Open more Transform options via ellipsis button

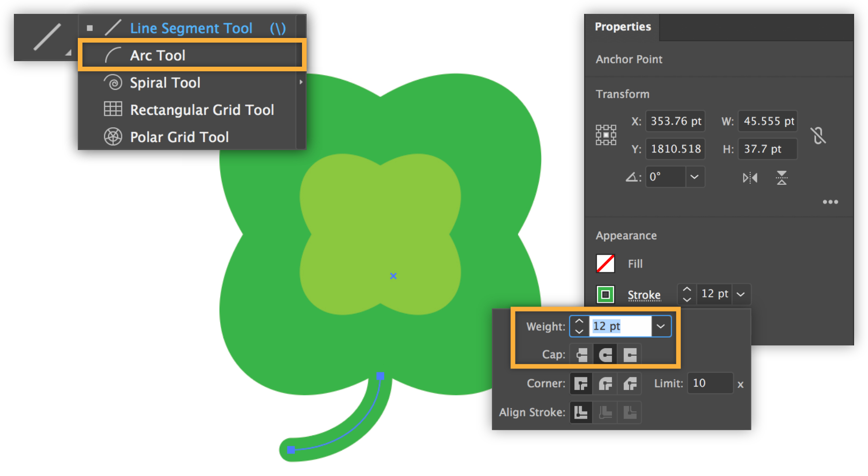(830, 201)
